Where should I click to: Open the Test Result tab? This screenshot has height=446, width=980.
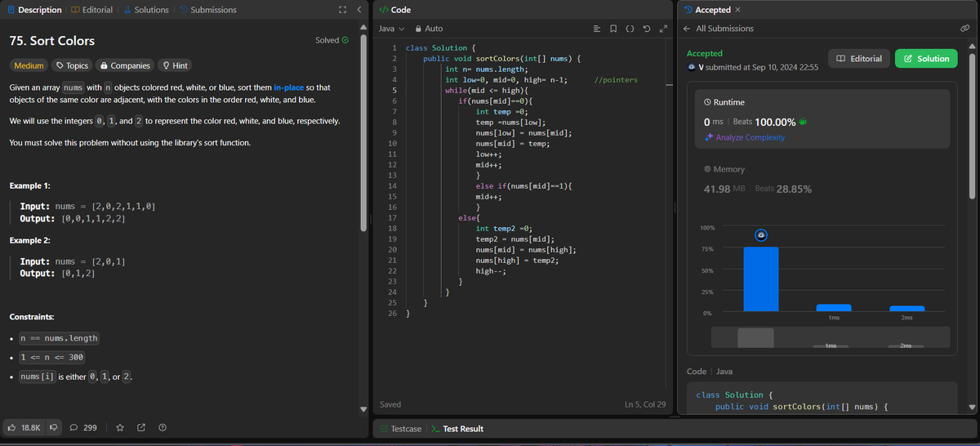pyautogui.click(x=457, y=429)
